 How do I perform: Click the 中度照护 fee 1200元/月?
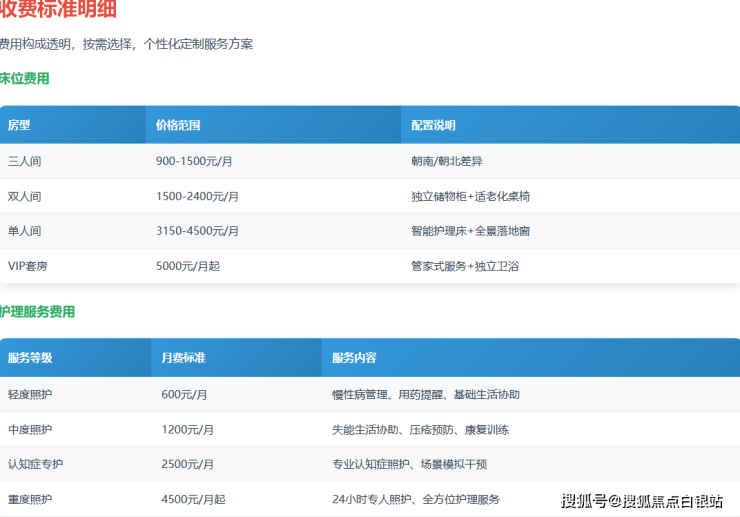coord(187,429)
